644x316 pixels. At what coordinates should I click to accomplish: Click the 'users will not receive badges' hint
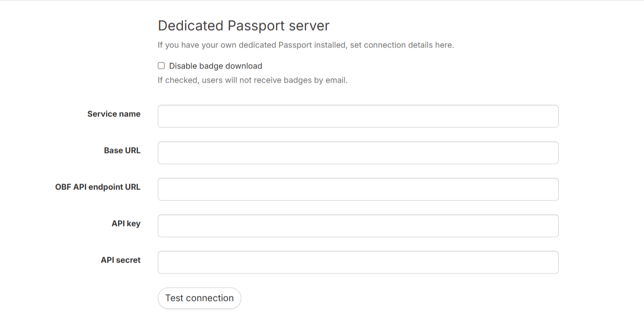(x=252, y=80)
